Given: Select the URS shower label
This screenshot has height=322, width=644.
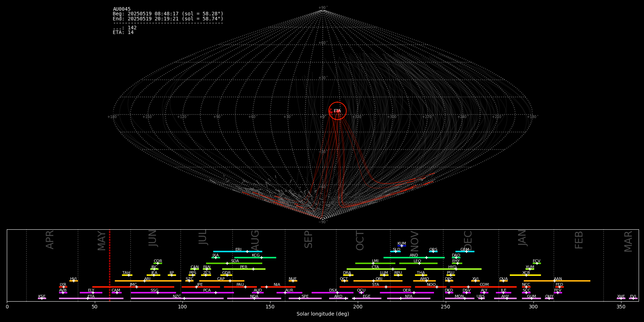Looking at the screenshot, I should click(480, 297).
